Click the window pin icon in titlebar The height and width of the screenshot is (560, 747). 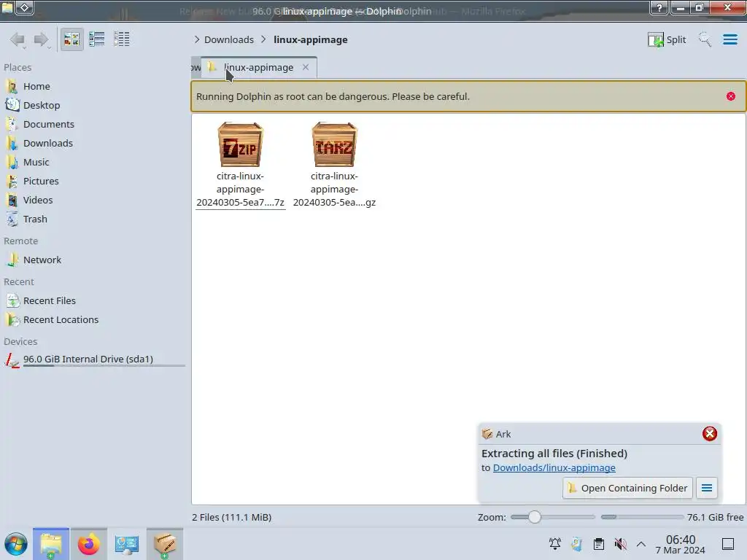[x=25, y=7]
